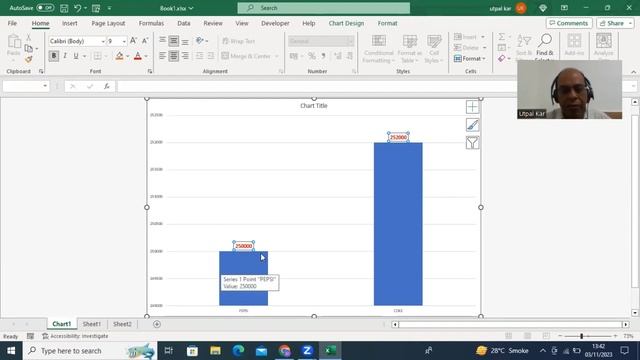The width and height of the screenshot is (640, 360).
Task: Click the Undo arrow
Action: pyautogui.click(x=77, y=8)
